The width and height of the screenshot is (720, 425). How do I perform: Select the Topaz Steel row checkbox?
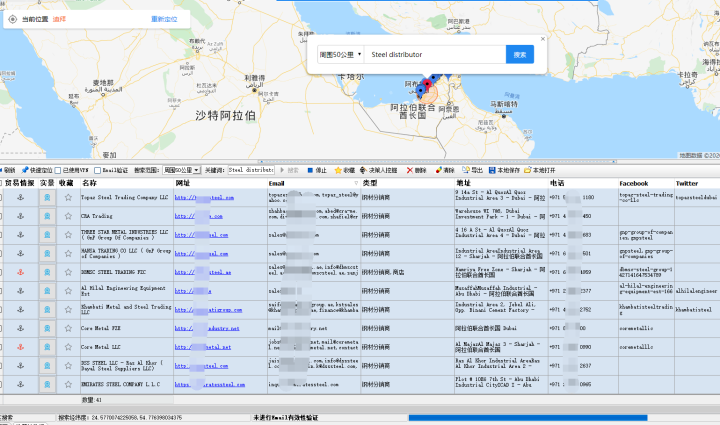click(x=0, y=197)
